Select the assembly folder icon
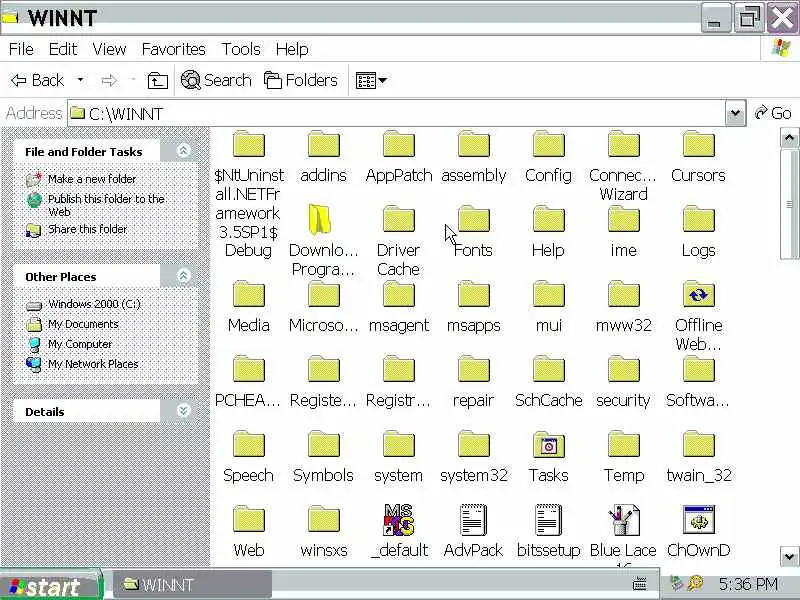Screen dimensions: 800x600 (x=473, y=144)
